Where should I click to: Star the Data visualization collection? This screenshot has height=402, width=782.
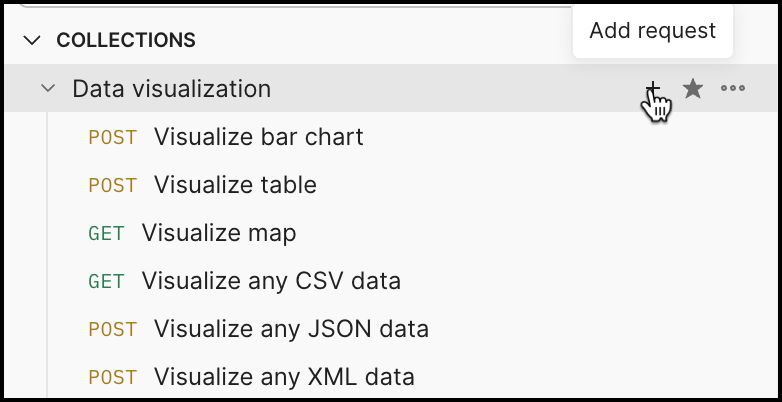[693, 89]
